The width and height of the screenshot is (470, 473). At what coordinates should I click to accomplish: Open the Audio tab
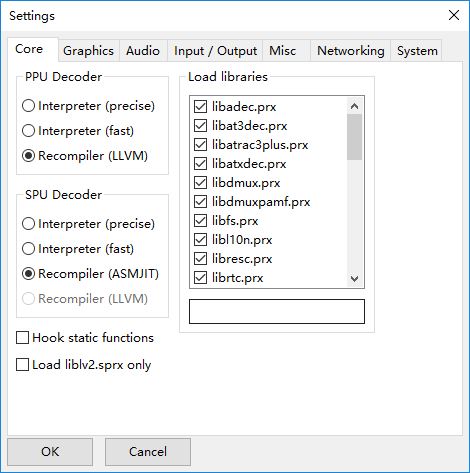[143, 51]
